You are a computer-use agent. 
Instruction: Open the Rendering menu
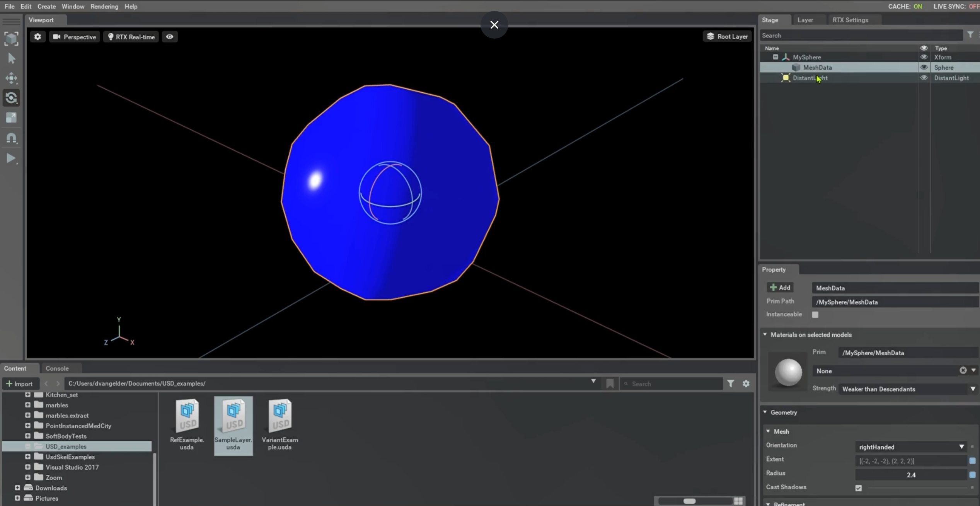click(x=104, y=6)
